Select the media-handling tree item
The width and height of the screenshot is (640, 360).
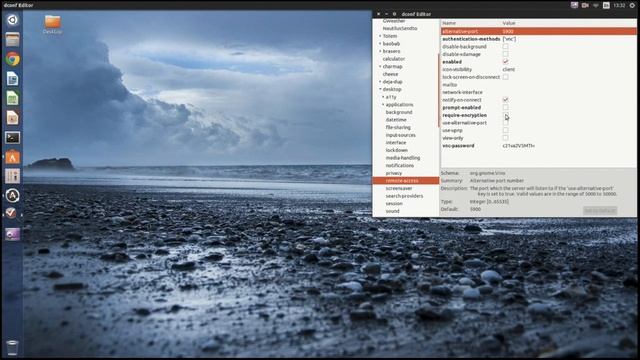coord(403,158)
